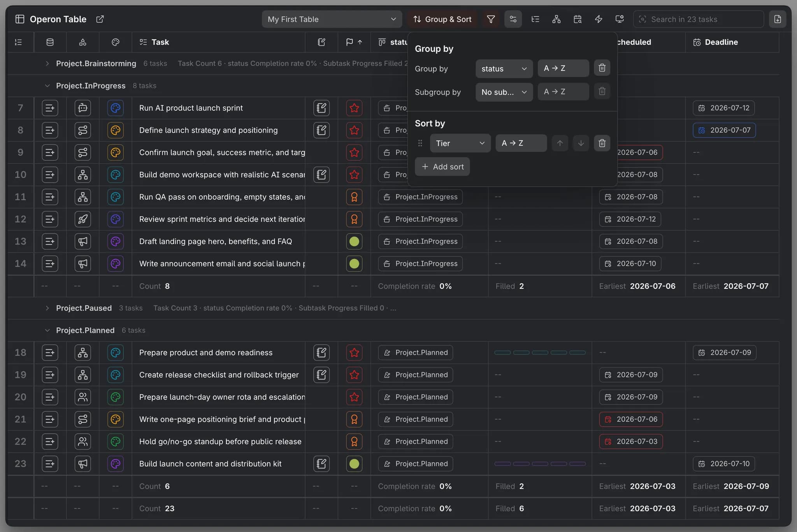Click the Group & Sort button
Image resolution: width=797 pixels, height=532 pixels.
pos(442,19)
